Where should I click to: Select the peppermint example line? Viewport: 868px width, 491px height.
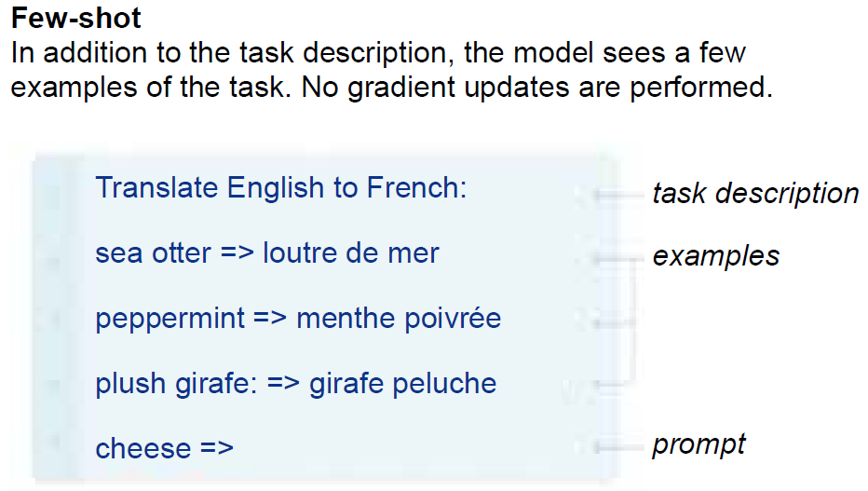pyautogui.click(x=298, y=319)
